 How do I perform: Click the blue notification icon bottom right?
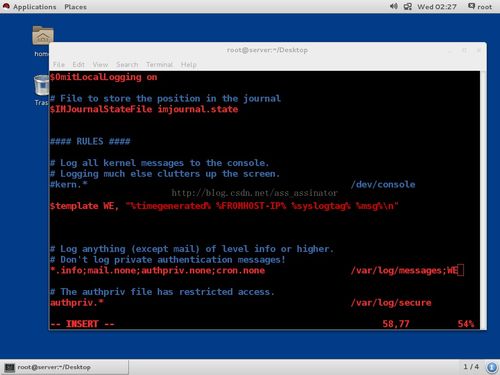click(x=492, y=367)
